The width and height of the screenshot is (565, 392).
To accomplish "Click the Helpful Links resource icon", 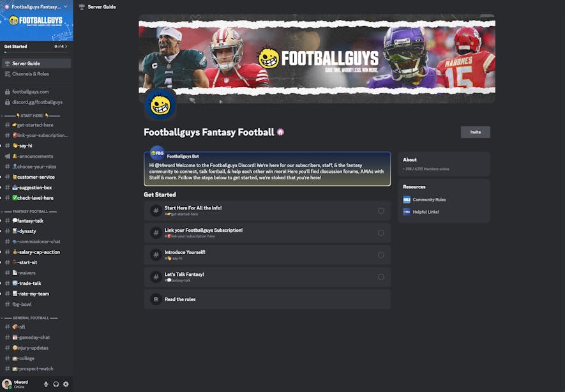I will 407,212.
